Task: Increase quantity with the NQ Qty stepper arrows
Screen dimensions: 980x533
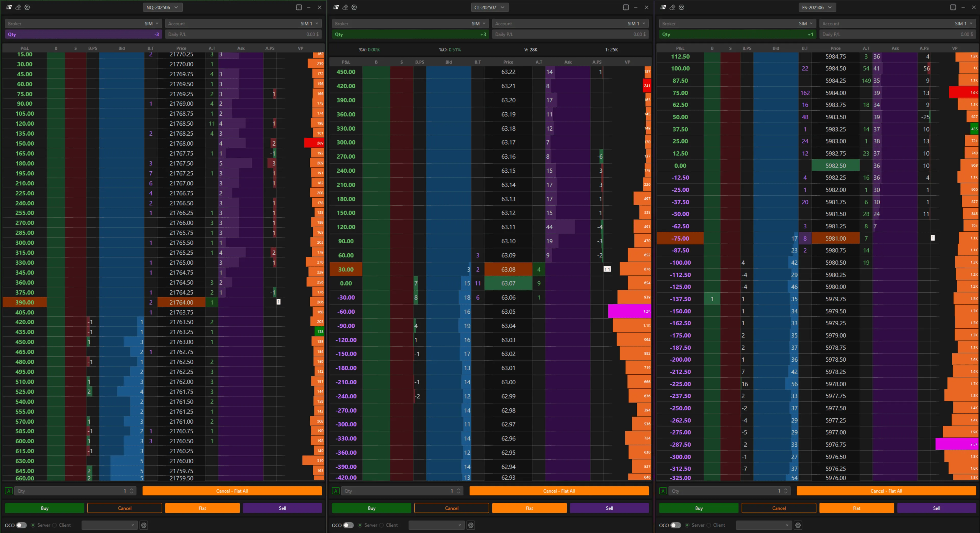Action: point(131,491)
